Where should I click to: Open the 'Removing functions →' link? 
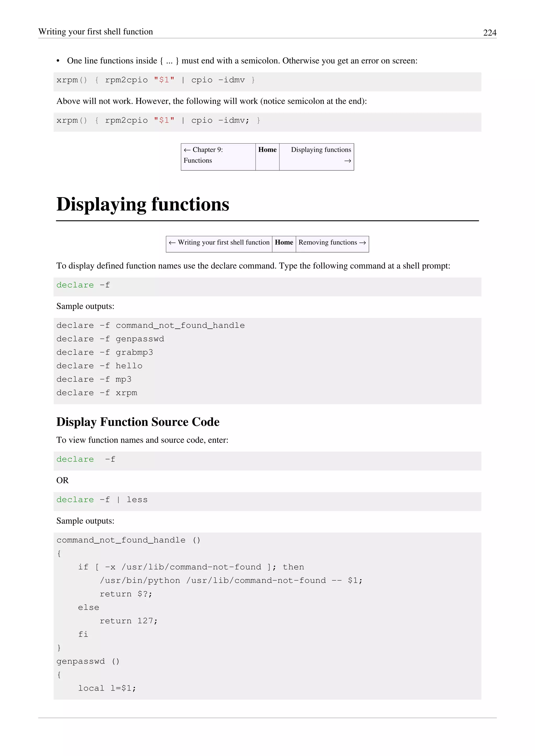[332, 243]
